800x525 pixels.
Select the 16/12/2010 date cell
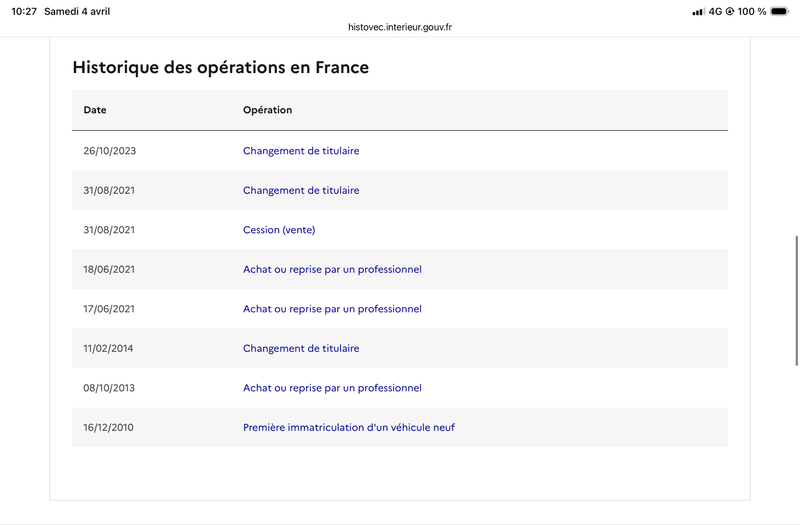109,428
